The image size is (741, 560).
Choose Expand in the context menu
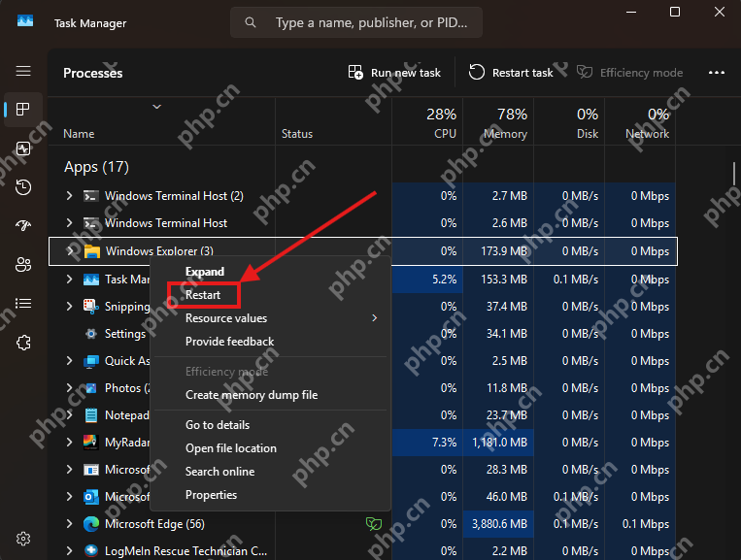click(x=270, y=272)
